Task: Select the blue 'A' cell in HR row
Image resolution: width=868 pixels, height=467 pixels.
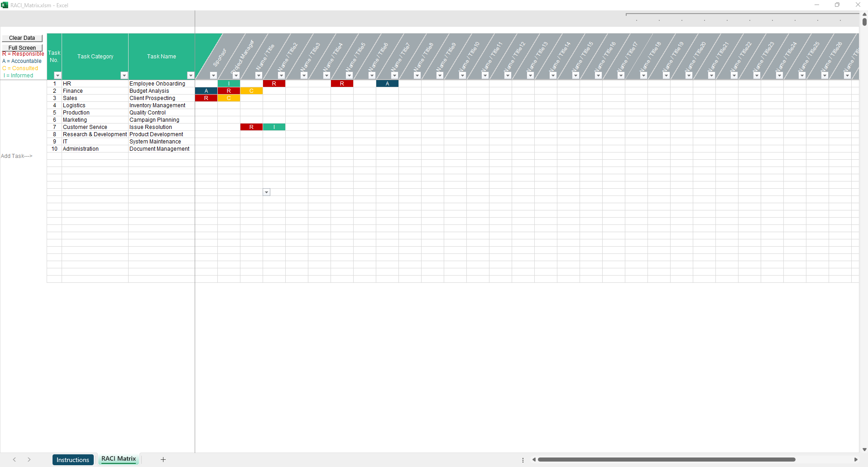Action: click(x=387, y=84)
